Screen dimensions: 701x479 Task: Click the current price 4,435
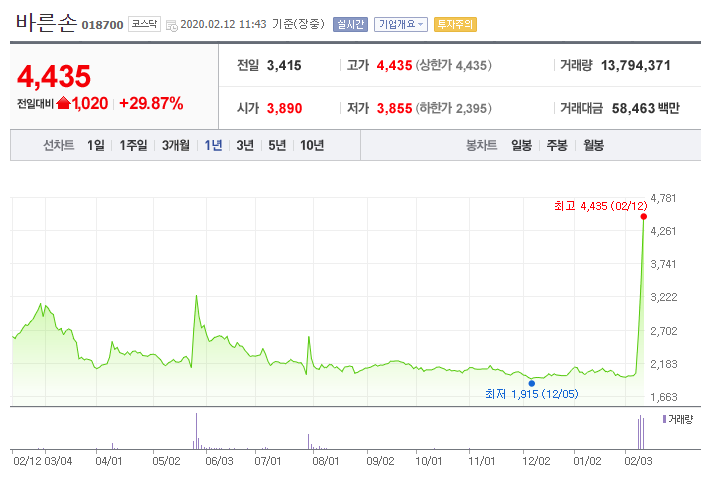click(54, 76)
